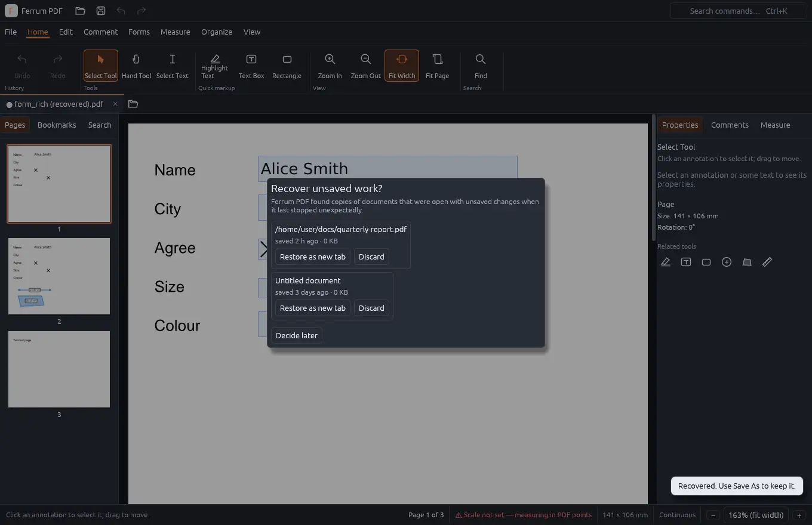This screenshot has width=812, height=525.
Task: Toggle Fit Width view mode
Action: [x=402, y=66]
